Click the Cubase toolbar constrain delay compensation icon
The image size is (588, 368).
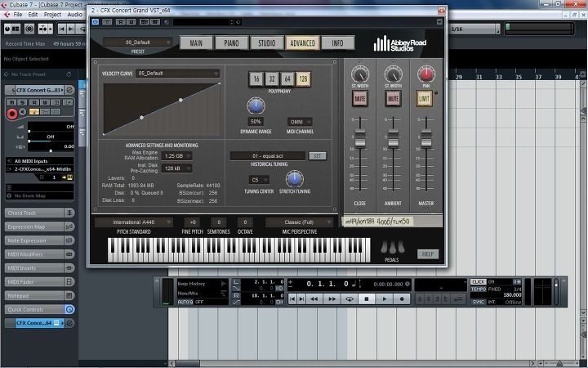[x=29, y=29]
